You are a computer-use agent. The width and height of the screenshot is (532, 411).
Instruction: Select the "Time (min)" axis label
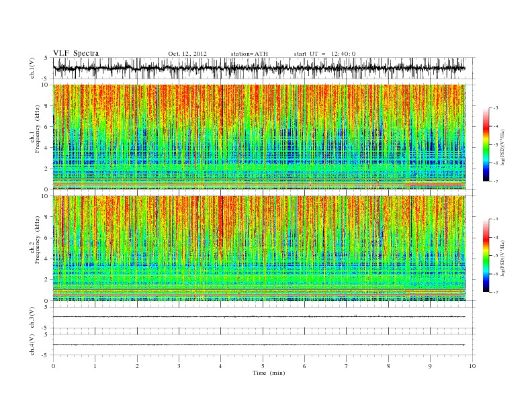coord(269,373)
